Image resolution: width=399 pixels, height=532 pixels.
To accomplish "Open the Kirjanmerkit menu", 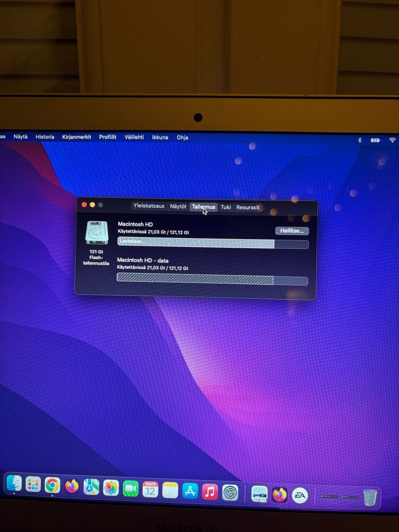I will pos(76,137).
